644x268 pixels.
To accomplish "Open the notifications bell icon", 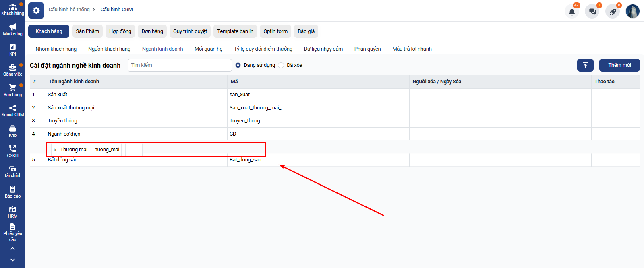I will [572, 12].
